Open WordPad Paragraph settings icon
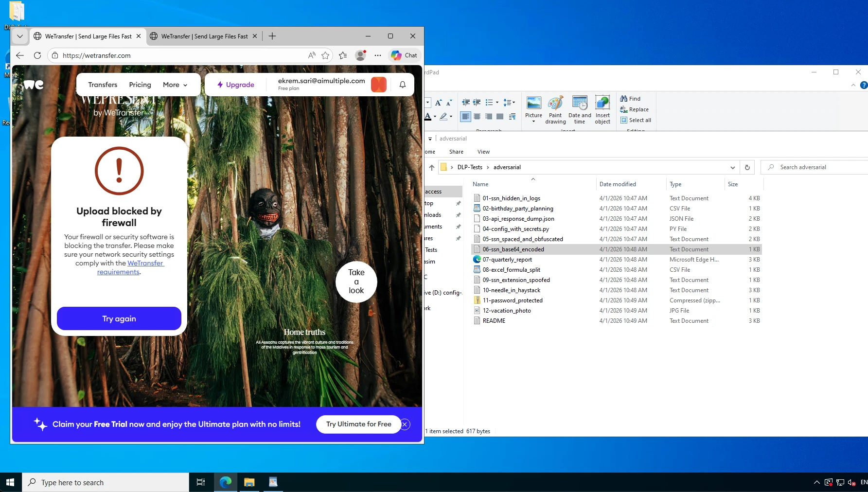The height and width of the screenshot is (492, 868). tap(512, 117)
